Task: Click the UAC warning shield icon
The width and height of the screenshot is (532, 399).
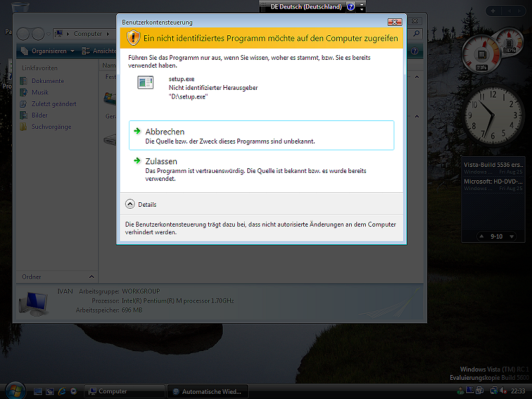Action: click(x=134, y=37)
